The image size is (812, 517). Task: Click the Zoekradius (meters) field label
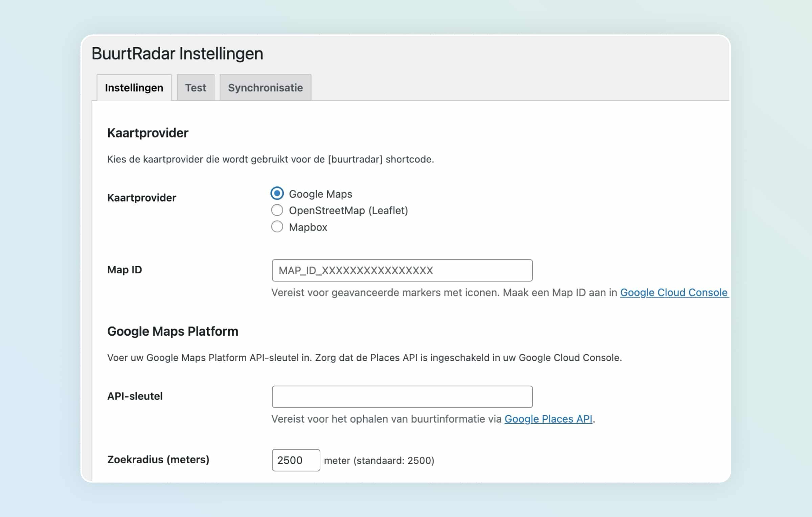click(x=158, y=459)
